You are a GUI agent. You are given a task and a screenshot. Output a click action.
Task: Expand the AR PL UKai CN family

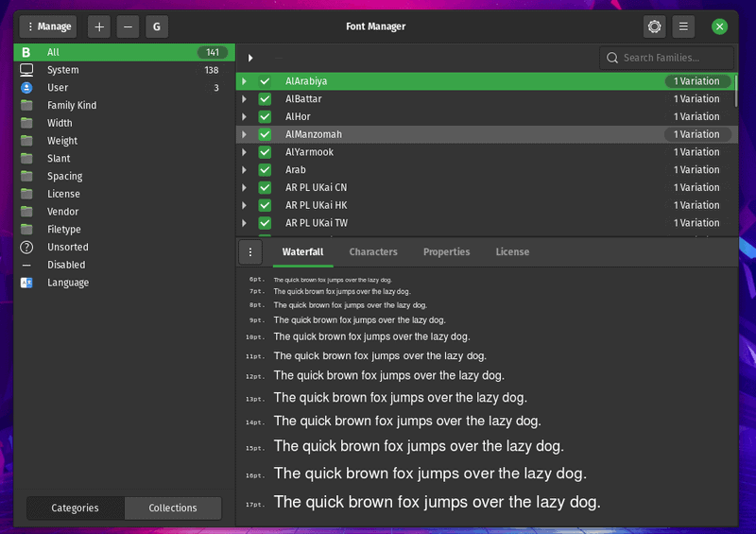pyautogui.click(x=244, y=188)
